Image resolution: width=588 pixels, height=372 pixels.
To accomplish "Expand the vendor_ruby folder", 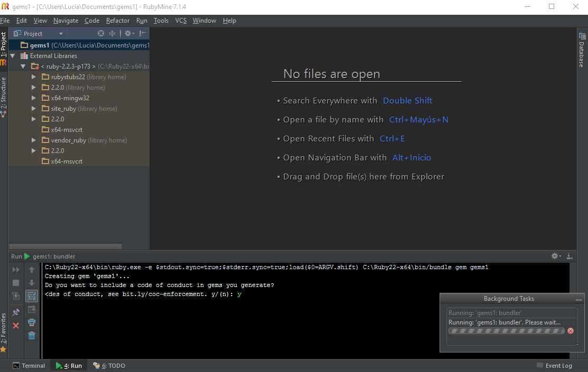I will click(x=34, y=140).
